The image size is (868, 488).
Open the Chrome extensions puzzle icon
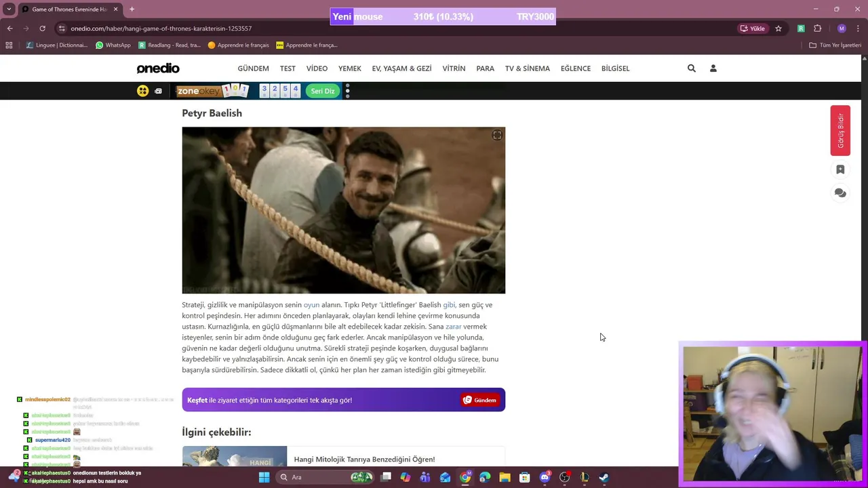pyautogui.click(x=817, y=28)
